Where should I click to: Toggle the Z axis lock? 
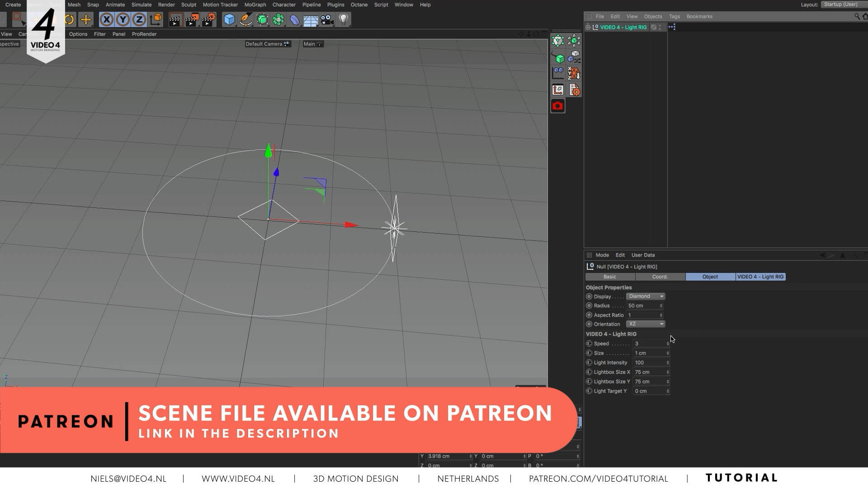click(x=139, y=19)
